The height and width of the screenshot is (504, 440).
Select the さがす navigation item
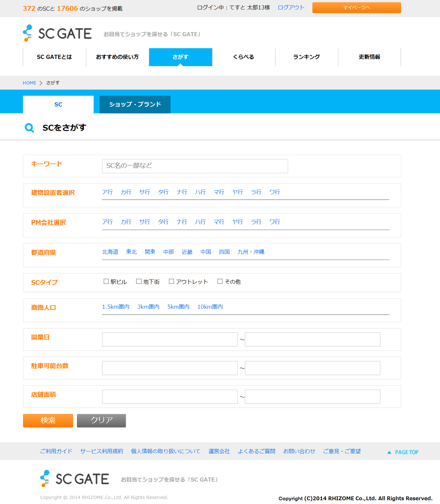pyautogui.click(x=180, y=57)
